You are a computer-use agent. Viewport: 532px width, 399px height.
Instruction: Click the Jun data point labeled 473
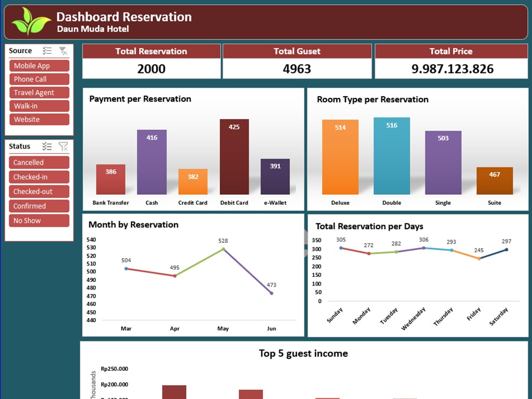(x=271, y=293)
